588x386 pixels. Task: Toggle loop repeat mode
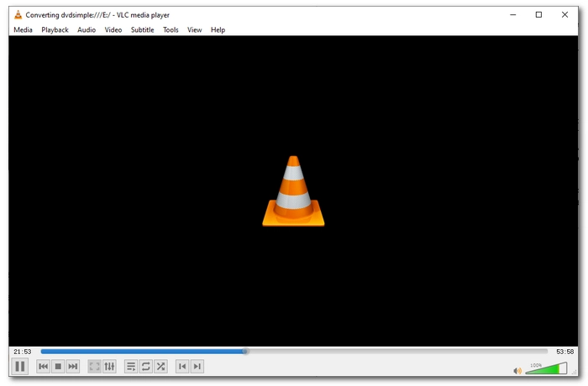146,366
